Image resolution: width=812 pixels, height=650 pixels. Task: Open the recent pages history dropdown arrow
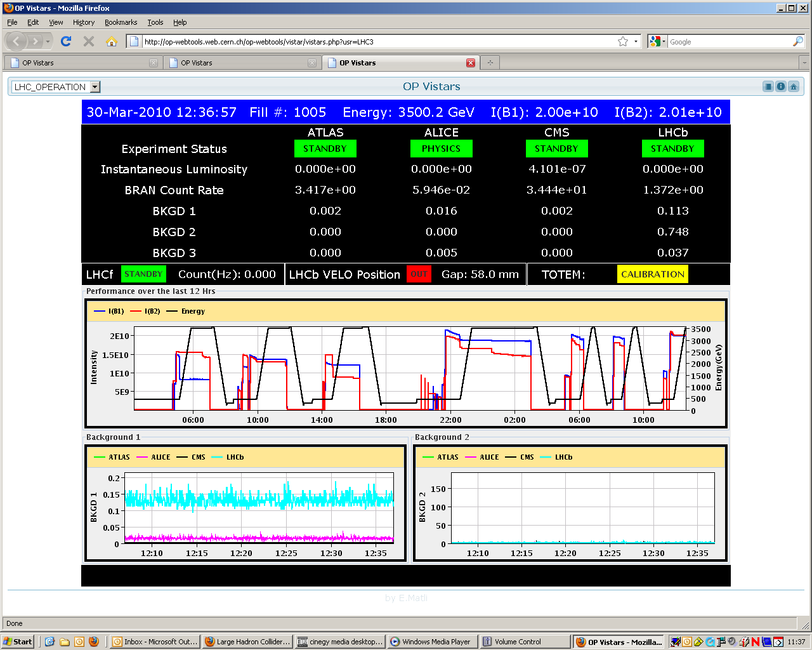[48, 42]
